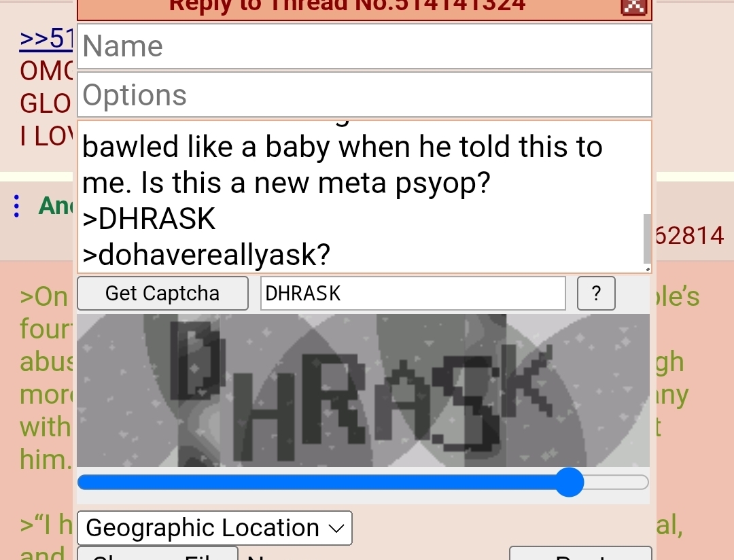Click the blue captcha slider handle
Viewport: 734px width, 560px height.
[570, 482]
